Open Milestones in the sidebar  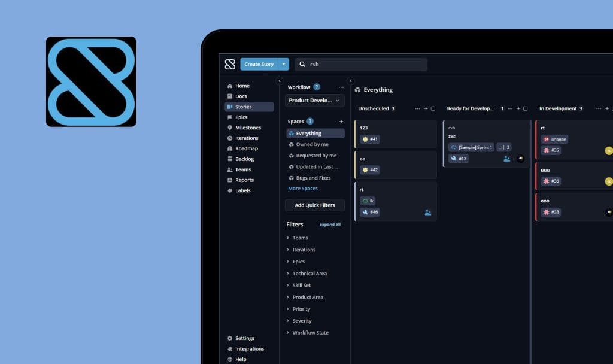[249, 128]
